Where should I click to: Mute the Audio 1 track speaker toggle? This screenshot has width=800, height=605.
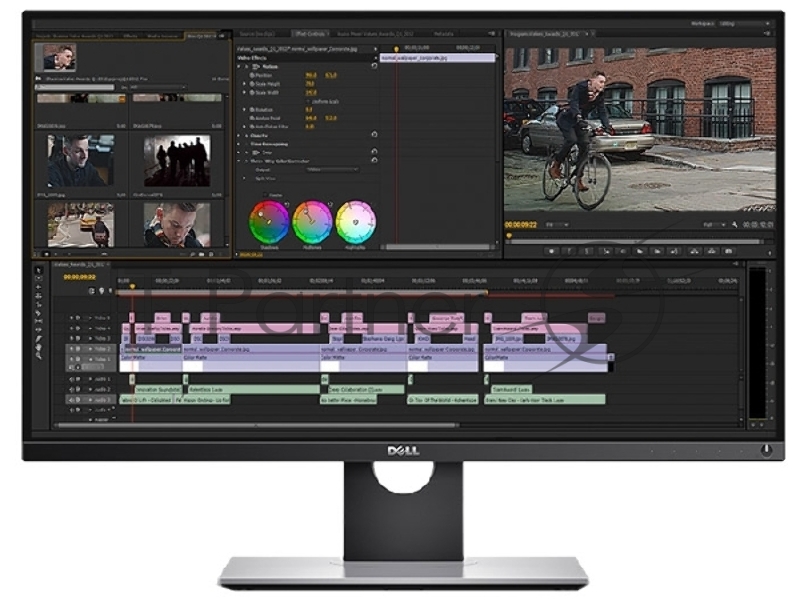[73, 380]
